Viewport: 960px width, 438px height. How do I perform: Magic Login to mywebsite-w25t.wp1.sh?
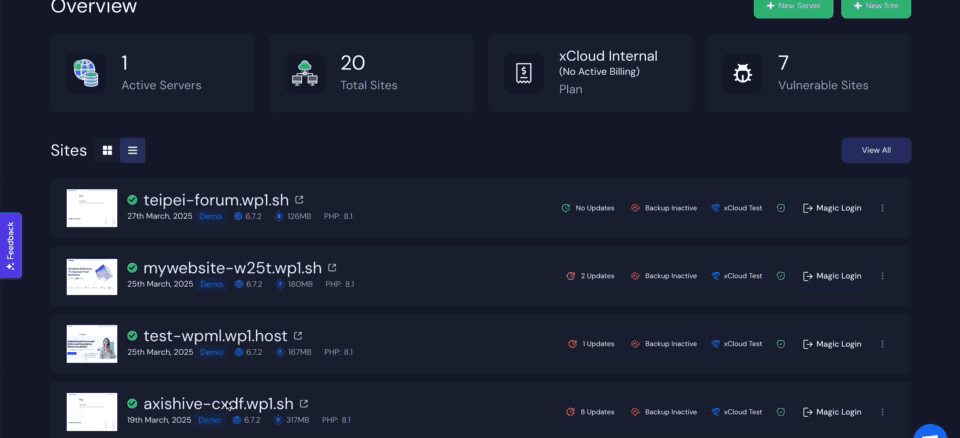(831, 276)
